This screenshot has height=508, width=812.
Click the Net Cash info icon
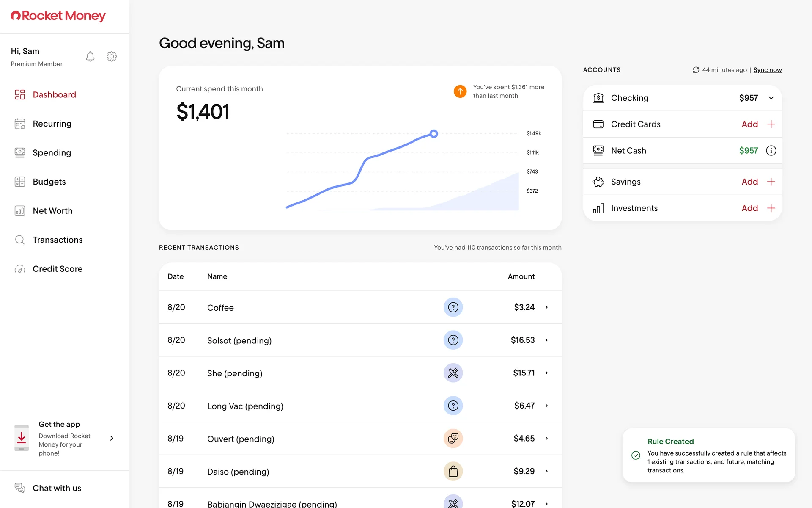(x=771, y=151)
